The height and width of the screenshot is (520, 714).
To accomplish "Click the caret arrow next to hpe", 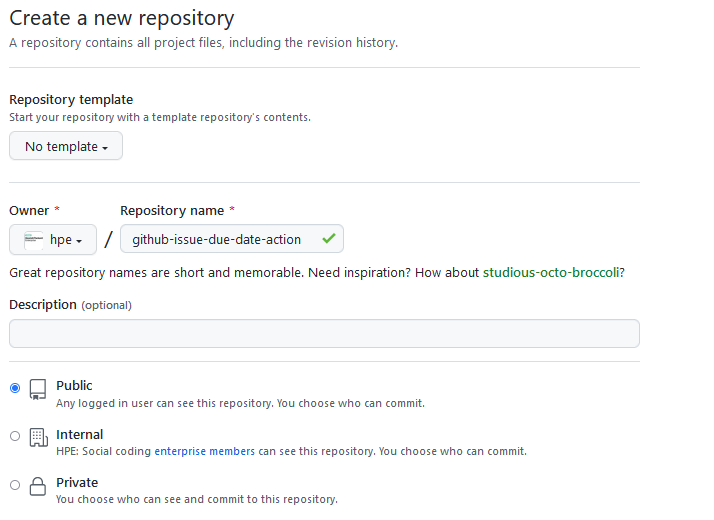I will (x=79, y=241).
